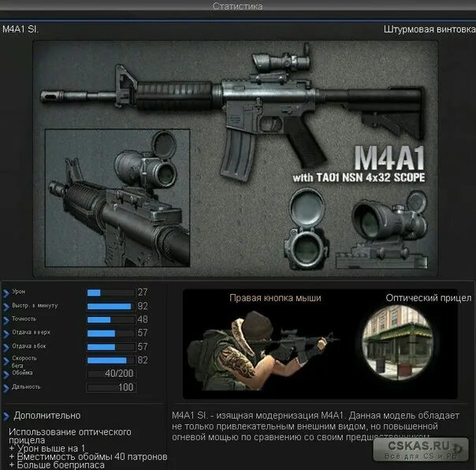
Task: Click the M4A1 SI. description paragraph
Action: click(316, 427)
